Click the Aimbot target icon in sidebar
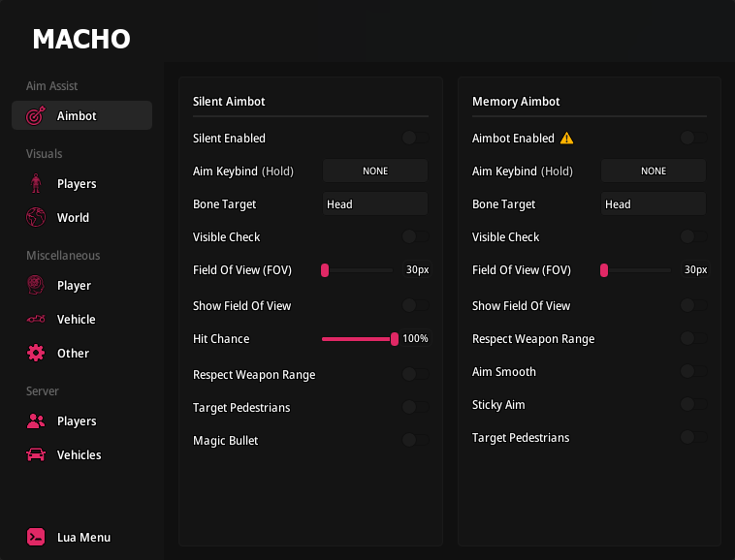Image resolution: width=735 pixels, height=560 pixels. click(x=36, y=116)
